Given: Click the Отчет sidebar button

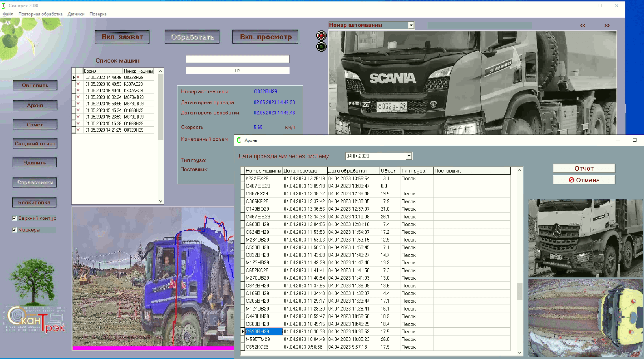Looking at the screenshot, I should click(x=35, y=125).
